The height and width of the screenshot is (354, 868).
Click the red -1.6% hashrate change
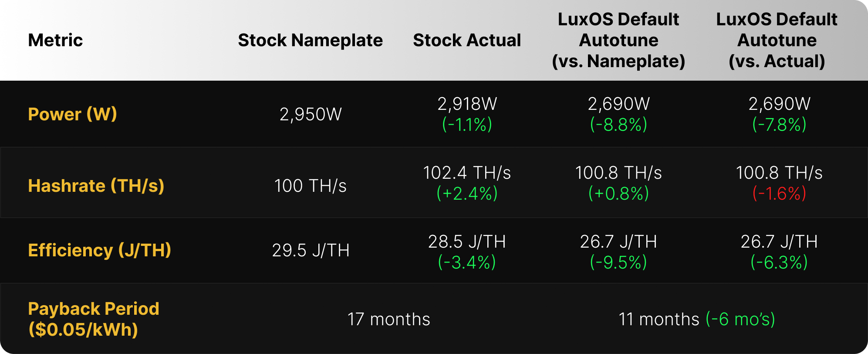click(779, 194)
